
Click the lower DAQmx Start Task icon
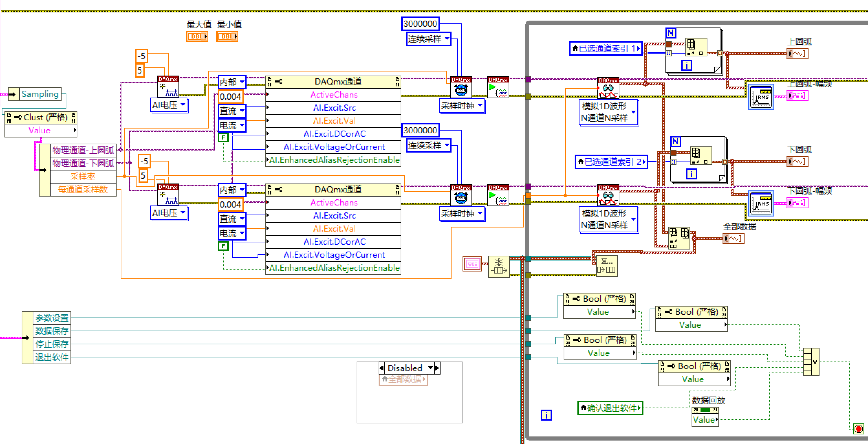point(498,195)
